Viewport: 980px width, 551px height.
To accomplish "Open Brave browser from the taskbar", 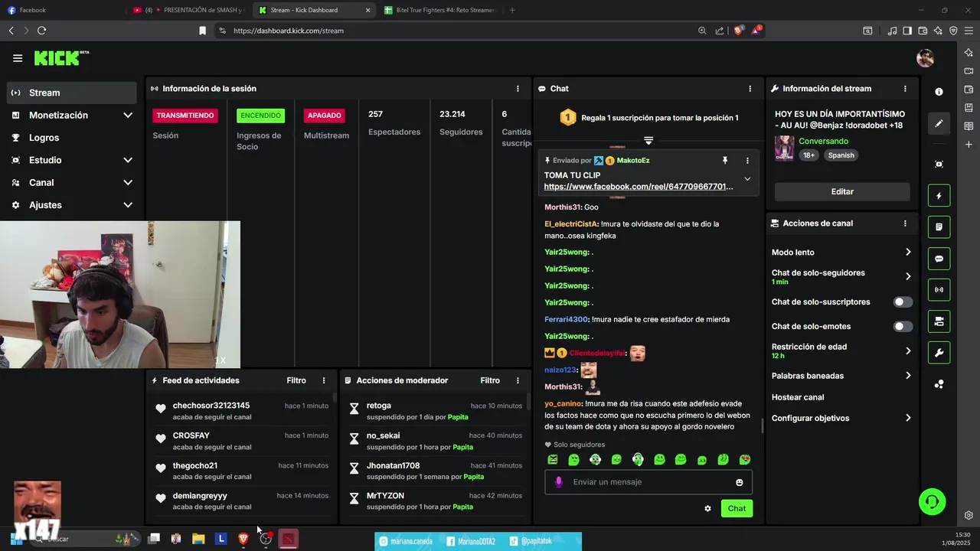I will (x=243, y=539).
